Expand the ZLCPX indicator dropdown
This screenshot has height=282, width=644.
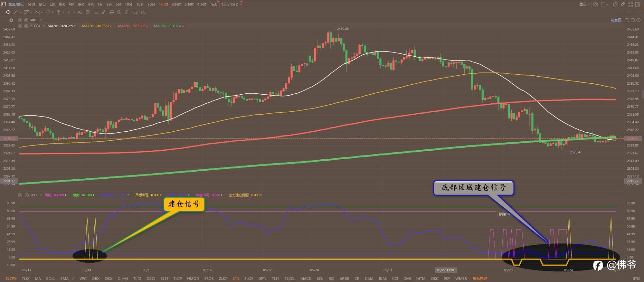[x=44, y=26]
